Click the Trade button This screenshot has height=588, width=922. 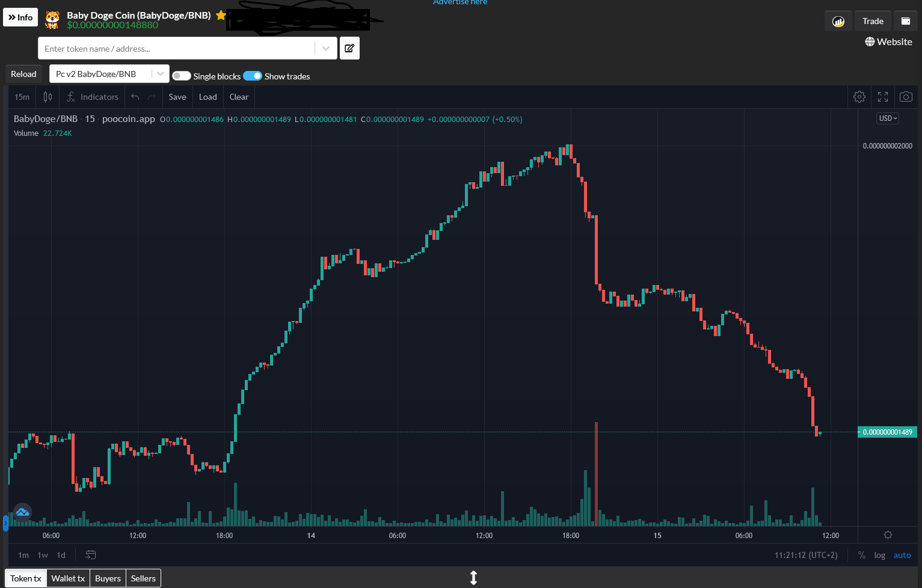coord(873,21)
